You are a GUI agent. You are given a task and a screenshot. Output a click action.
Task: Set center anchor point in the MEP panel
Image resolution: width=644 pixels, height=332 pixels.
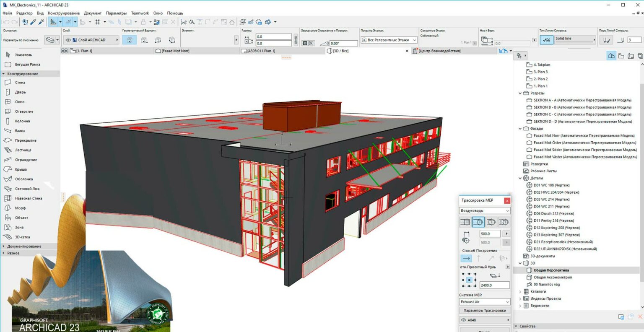click(468, 280)
